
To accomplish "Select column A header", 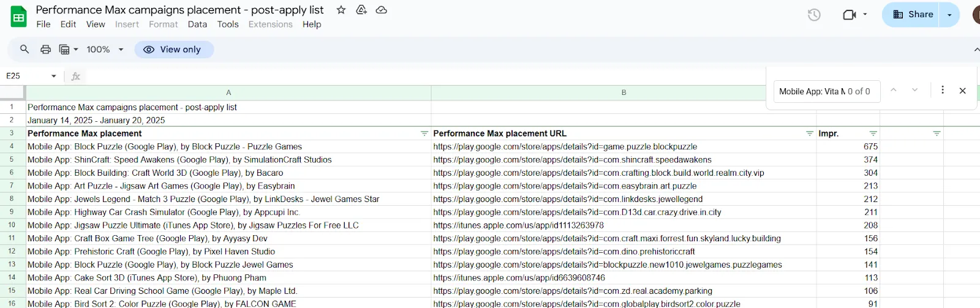I will pos(228,92).
